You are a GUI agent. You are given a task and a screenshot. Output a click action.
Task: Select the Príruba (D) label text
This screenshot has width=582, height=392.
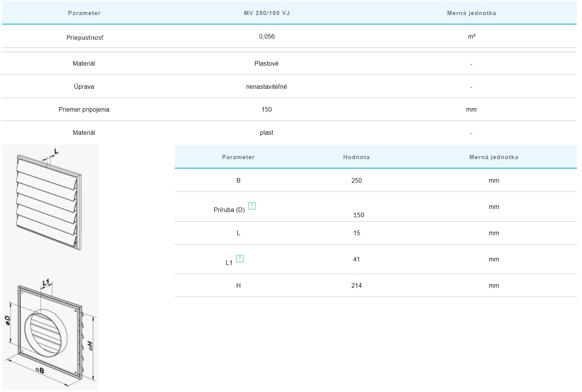pos(229,210)
